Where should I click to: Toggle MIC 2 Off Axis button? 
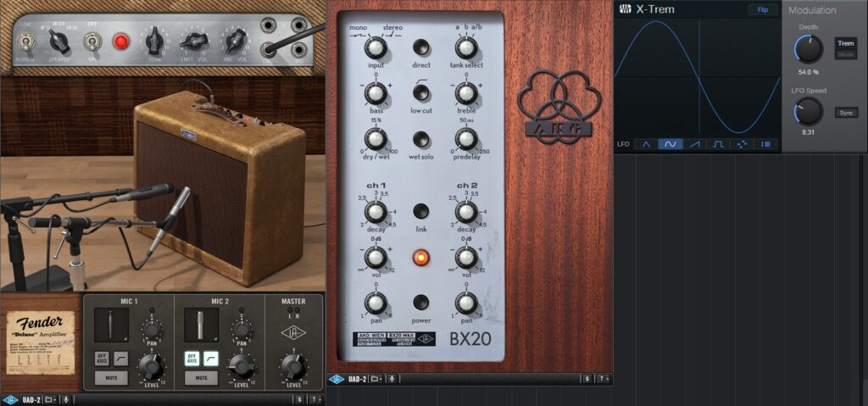tap(192, 359)
